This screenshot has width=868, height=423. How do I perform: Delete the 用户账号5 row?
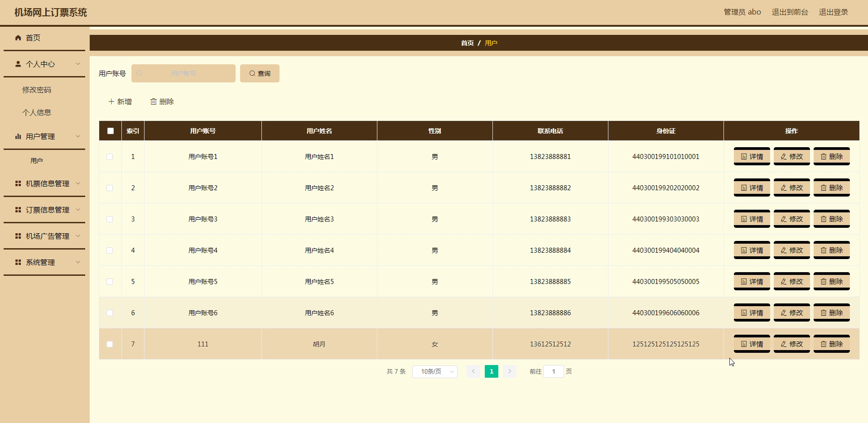(832, 281)
